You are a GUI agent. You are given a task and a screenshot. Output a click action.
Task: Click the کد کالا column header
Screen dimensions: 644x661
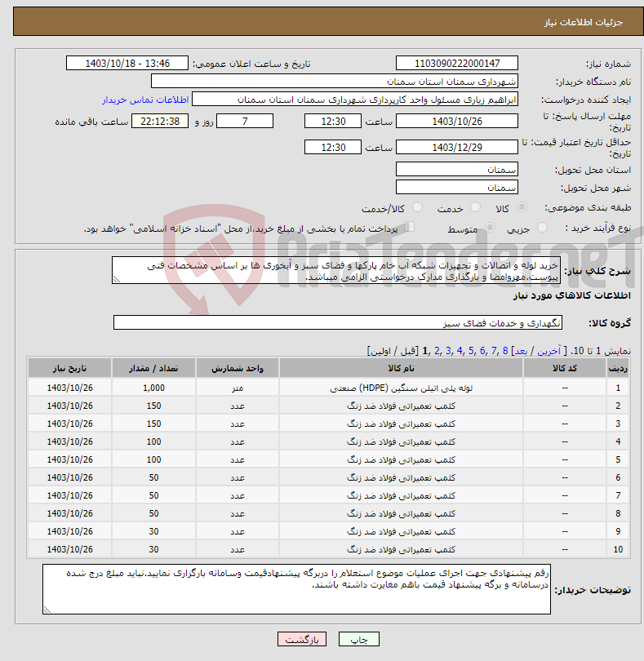pyautogui.click(x=565, y=368)
